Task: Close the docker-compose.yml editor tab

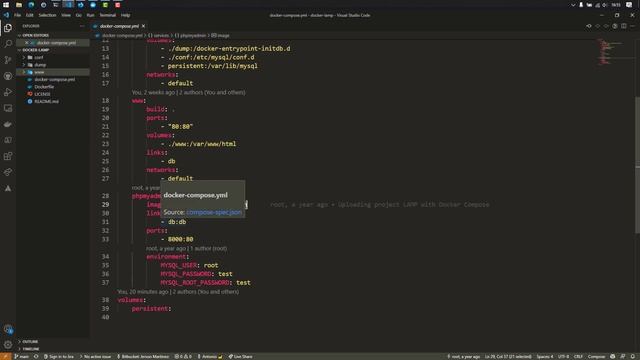Action: tap(143, 26)
